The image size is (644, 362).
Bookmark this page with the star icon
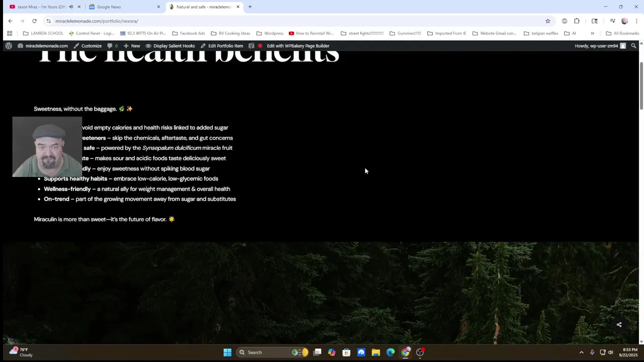click(547, 21)
